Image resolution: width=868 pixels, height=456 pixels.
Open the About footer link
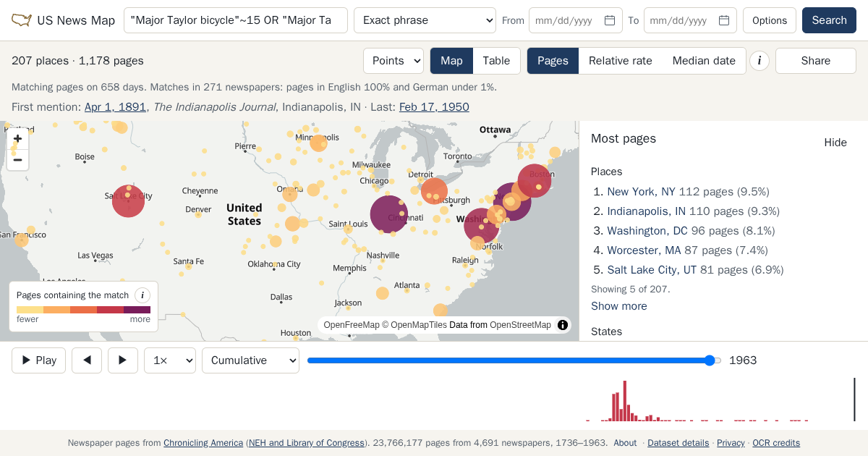(x=625, y=443)
